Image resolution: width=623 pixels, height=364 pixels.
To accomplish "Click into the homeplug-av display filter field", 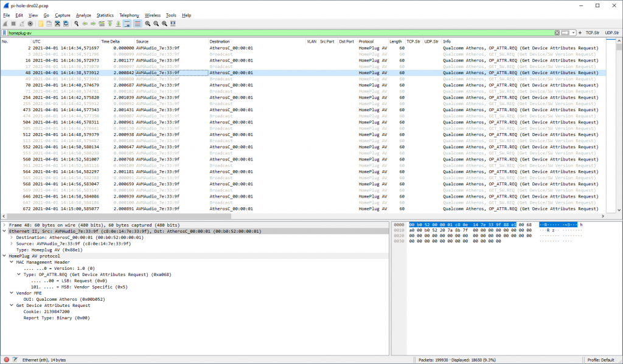I will tap(280, 33).
